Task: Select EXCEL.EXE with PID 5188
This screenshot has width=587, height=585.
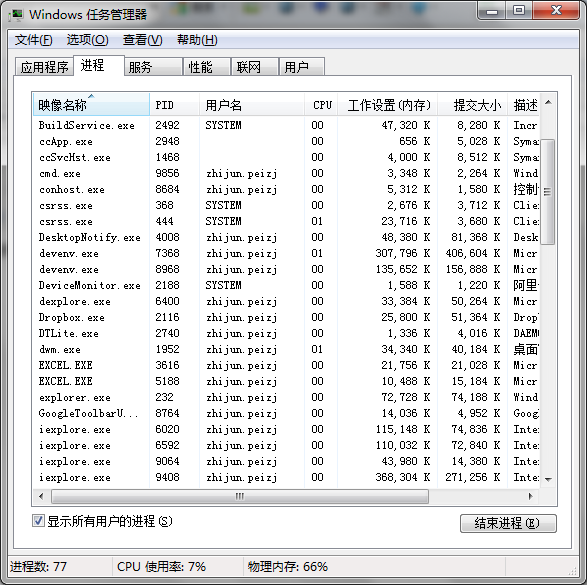Action: tap(286, 381)
